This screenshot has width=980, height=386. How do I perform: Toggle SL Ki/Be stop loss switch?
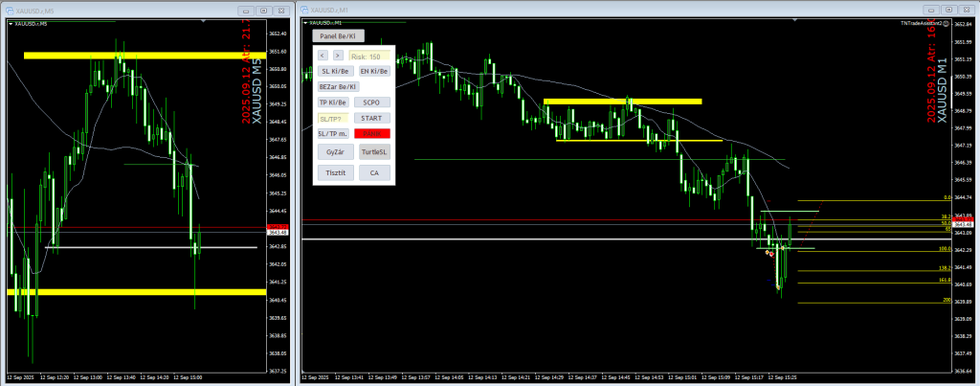tap(334, 71)
